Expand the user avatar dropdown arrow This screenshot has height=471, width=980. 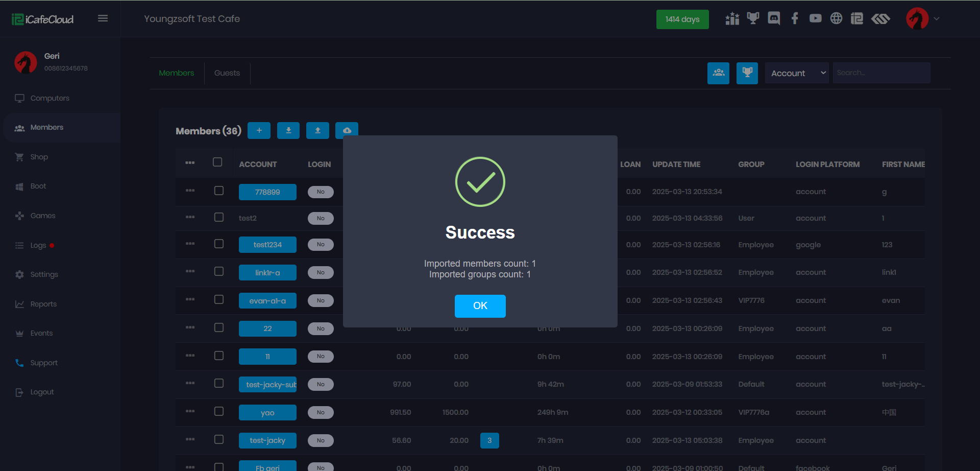click(x=937, y=19)
